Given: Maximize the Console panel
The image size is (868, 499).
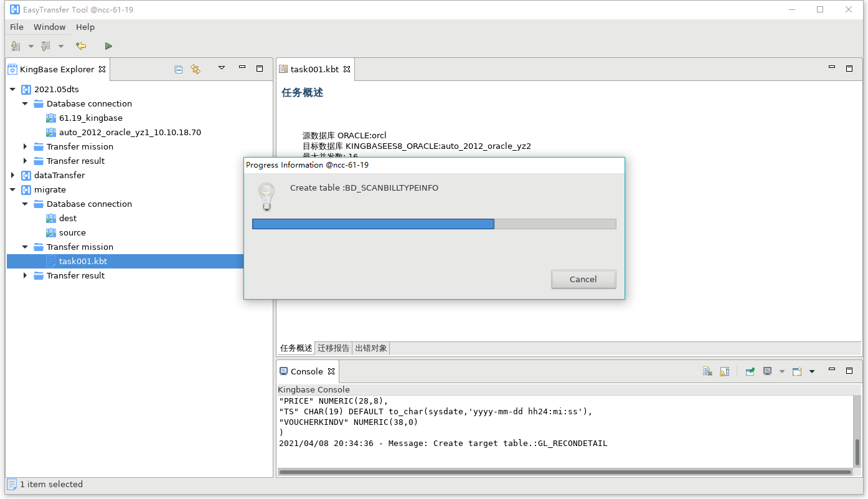Looking at the screenshot, I should click(x=849, y=371).
